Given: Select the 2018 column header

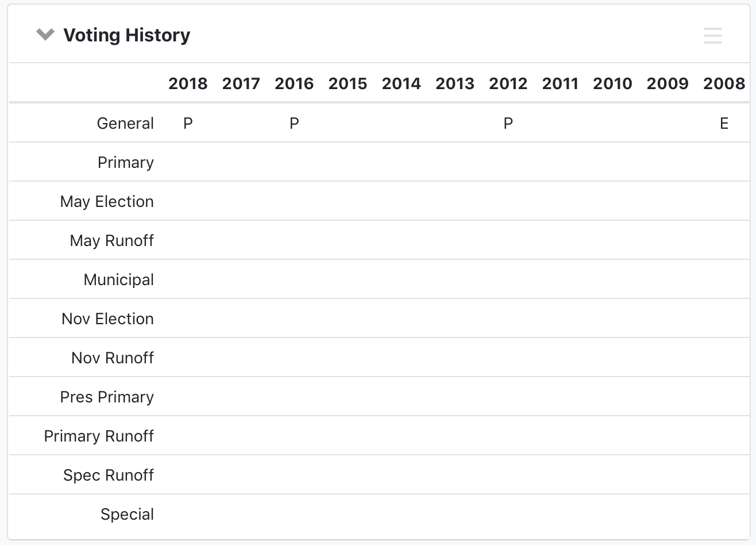Looking at the screenshot, I should coord(188,84).
